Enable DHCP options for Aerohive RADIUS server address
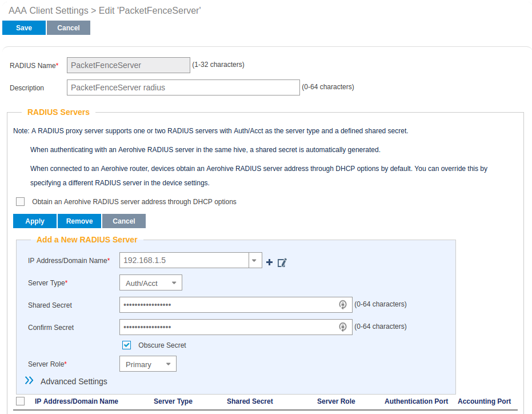This screenshot has height=414, width=532. coord(20,201)
